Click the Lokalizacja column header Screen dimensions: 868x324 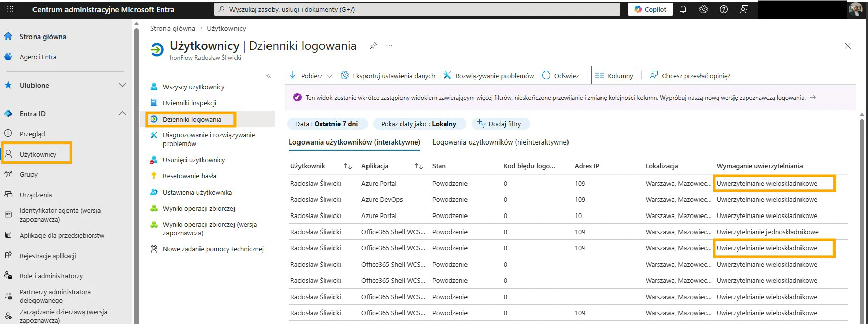(x=661, y=166)
